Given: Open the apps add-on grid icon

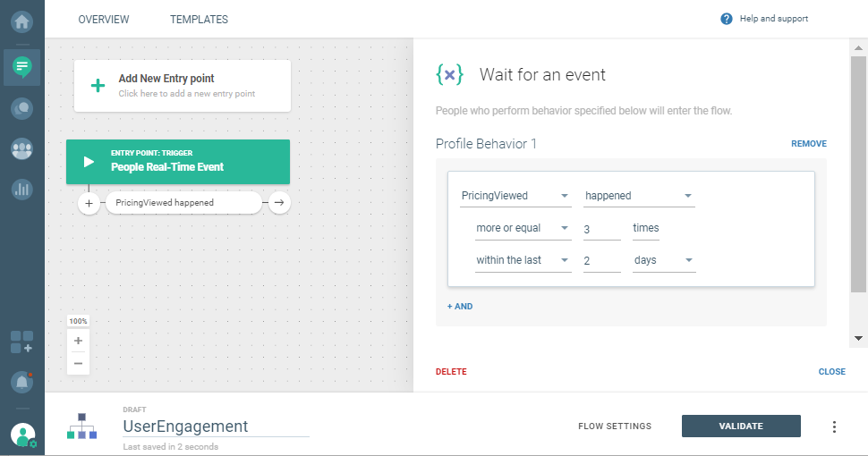Looking at the screenshot, I should pyautogui.click(x=21, y=342).
